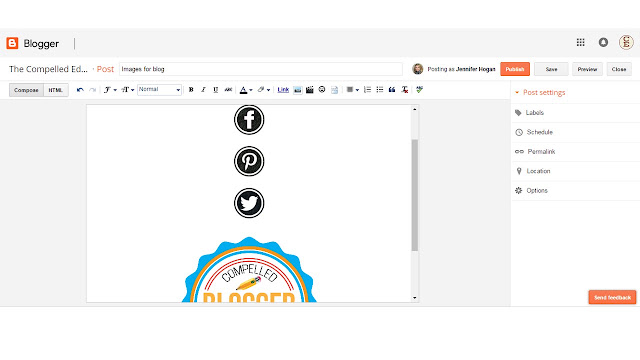
Task: Insert a video with the clapperboard icon
Action: coord(310,90)
